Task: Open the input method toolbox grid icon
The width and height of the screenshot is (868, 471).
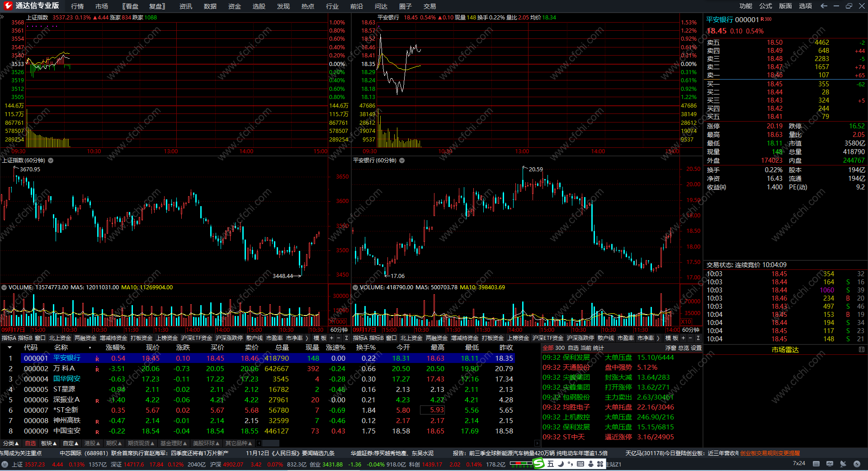Action: [600, 464]
